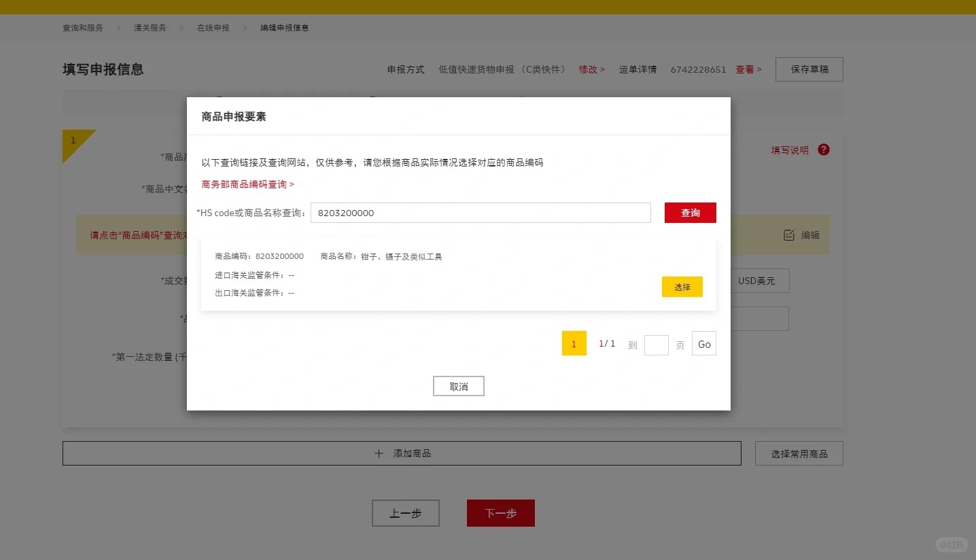976x560 pixels.
Task: Click 修改 next to declaration method
Action: pyautogui.click(x=591, y=69)
